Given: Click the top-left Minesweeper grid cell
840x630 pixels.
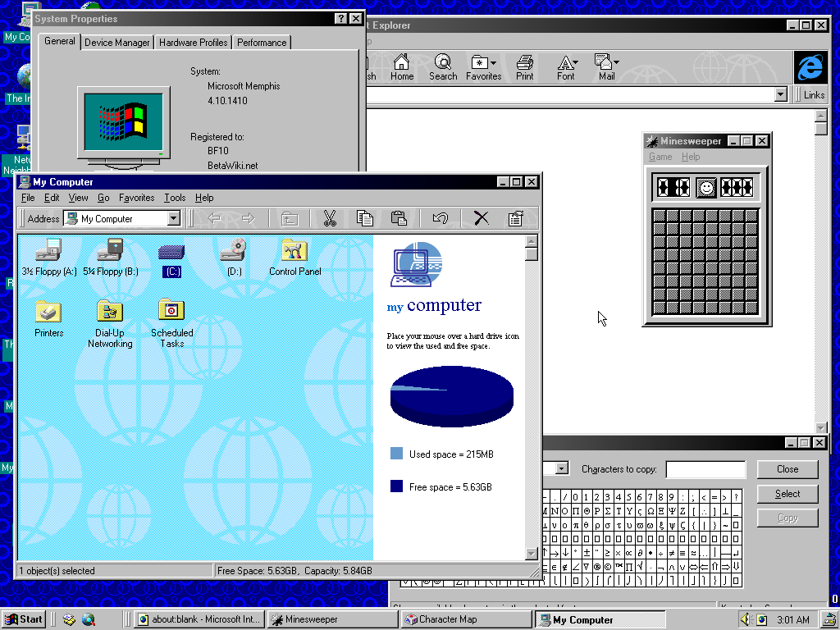Looking at the screenshot, I should [660, 216].
